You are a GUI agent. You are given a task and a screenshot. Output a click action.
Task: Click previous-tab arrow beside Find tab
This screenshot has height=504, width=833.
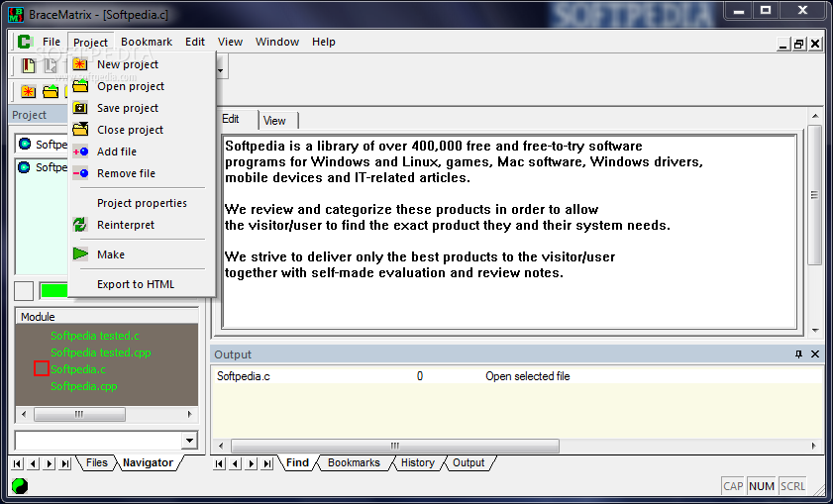(x=236, y=463)
